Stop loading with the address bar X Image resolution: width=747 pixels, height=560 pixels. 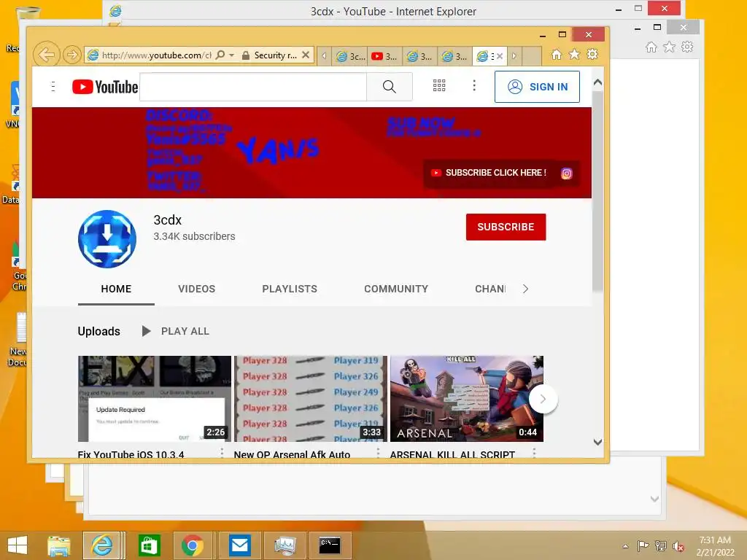[306, 55]
